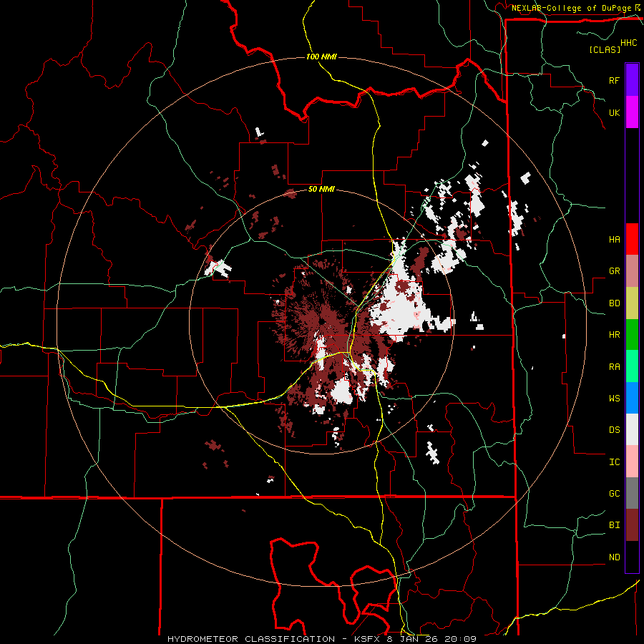Click the IC pink legend swatch

[x=632, y=462]
